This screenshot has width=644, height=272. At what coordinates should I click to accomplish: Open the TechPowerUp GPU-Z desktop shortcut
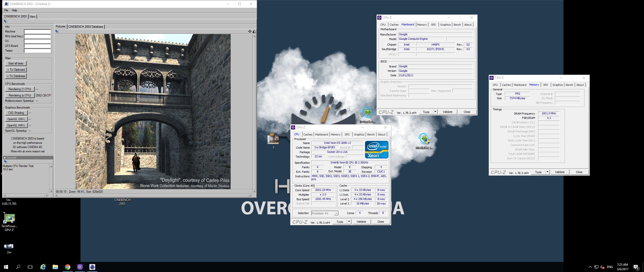[x=9, y=222]
